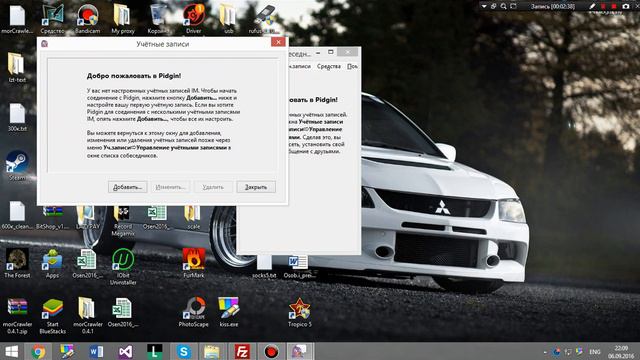
Task: Click the magnifier icon in recording bar
Action: tap(504, 6)
